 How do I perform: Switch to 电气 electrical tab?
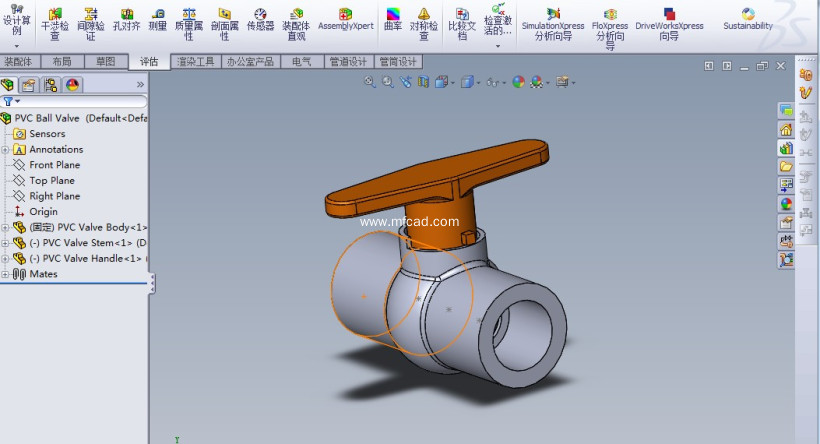(302, 62)
